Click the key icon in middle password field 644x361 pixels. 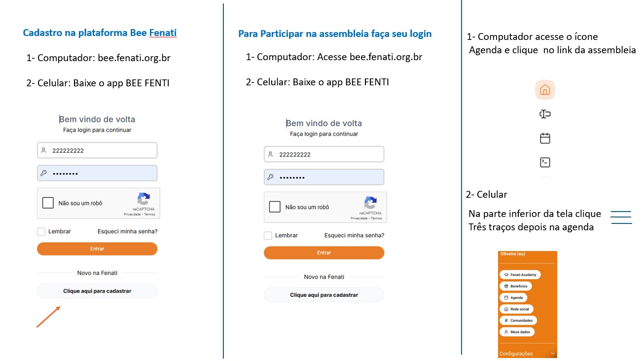click(x=270, y=177)
